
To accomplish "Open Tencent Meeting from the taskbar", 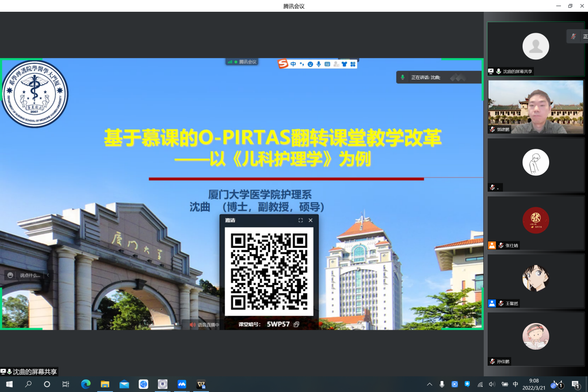I will [x=182, y=384].
